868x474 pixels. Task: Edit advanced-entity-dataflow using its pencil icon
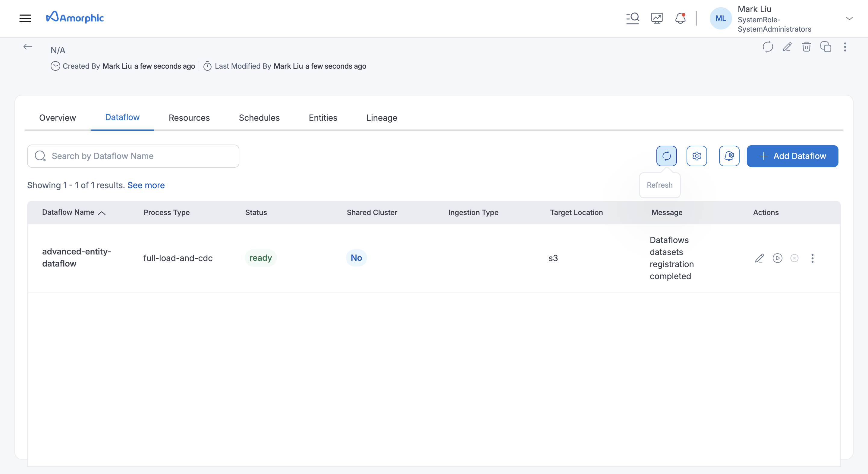[759, 258]
